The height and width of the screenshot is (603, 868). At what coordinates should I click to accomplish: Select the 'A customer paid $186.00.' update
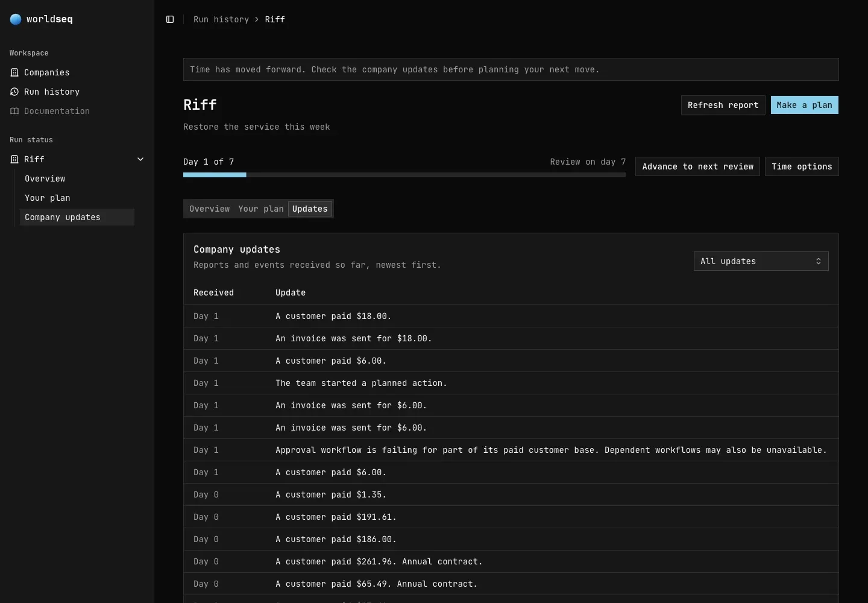tap(511, 539)
